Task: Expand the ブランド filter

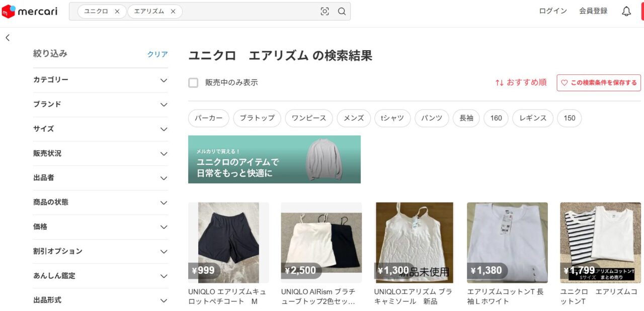Action: [x=101, y=105]
